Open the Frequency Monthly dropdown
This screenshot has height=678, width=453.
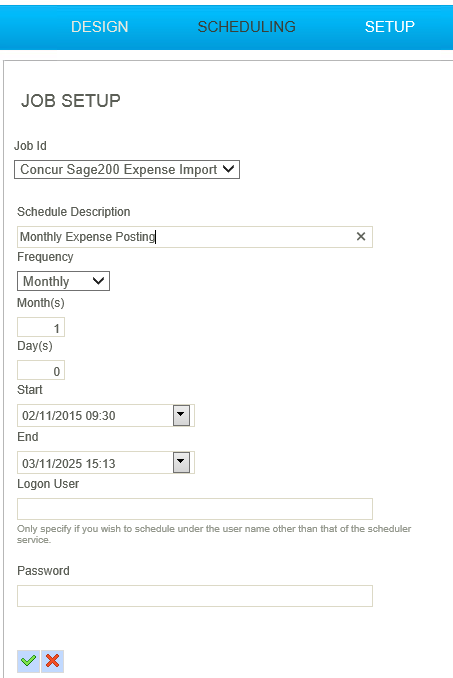[63, 281]
